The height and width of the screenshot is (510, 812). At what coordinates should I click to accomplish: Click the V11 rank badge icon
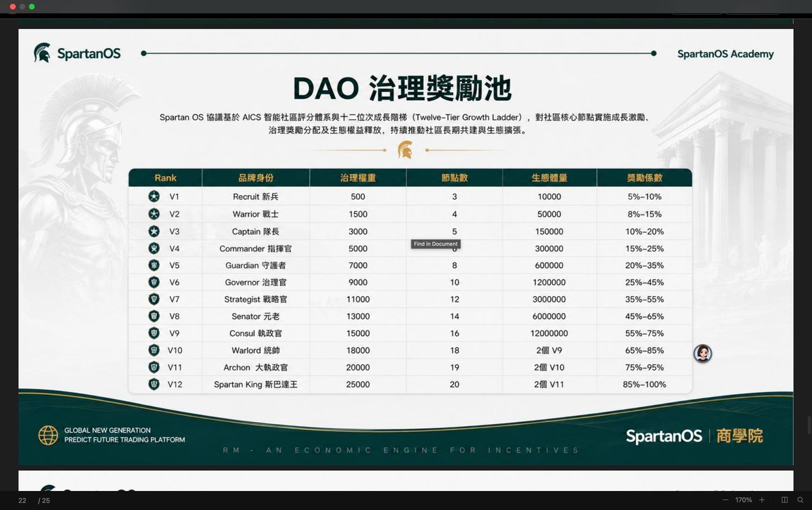pos(154,367)
